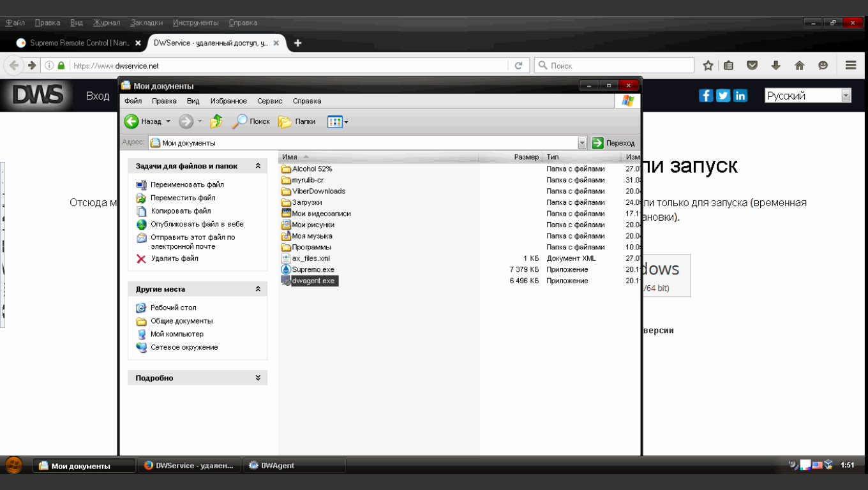Click the Back arrow in Explorer toolbar

click(131, 121)
